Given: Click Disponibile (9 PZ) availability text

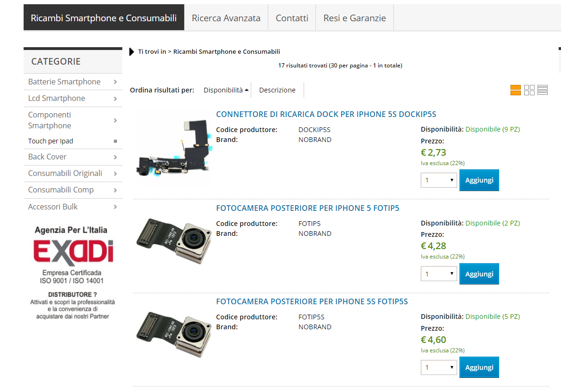Looking at the screenshot, I should 493,129.
